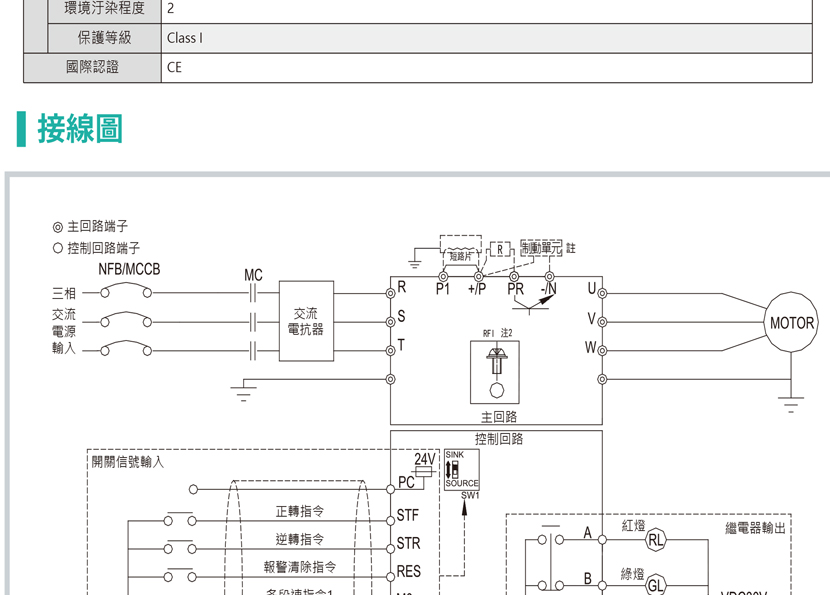Click the P1 terminal

point(443,276)
